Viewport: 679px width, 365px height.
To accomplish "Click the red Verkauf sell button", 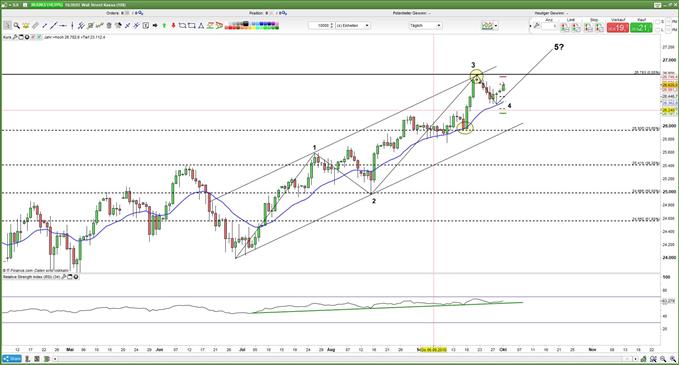I will (x=618, y=28).
